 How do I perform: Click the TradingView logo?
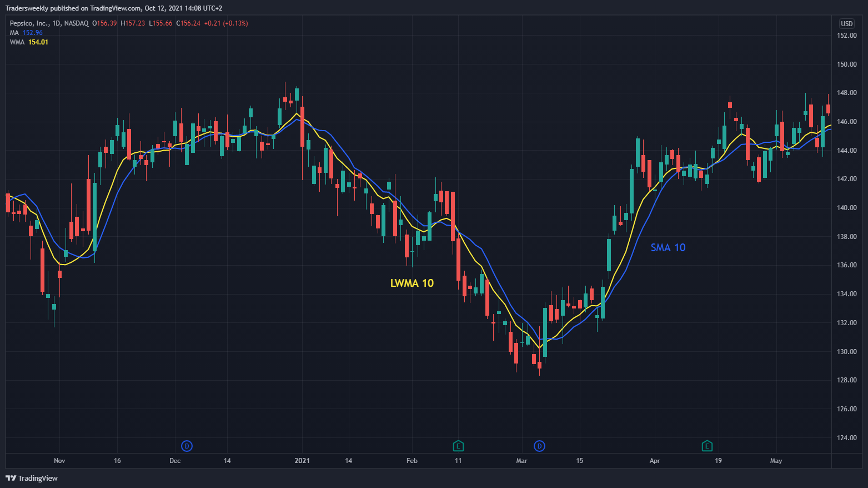32,478
